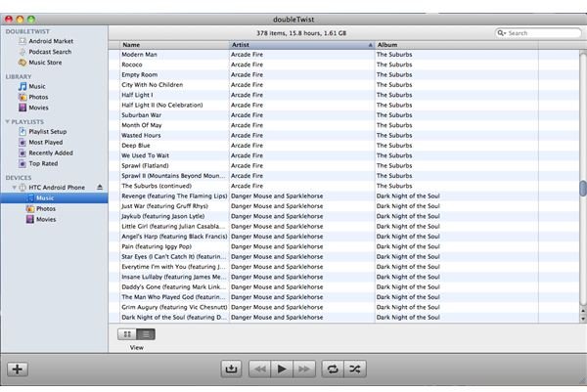Collapse the Playlists section
587x392 pixels.
coord(7,121)
